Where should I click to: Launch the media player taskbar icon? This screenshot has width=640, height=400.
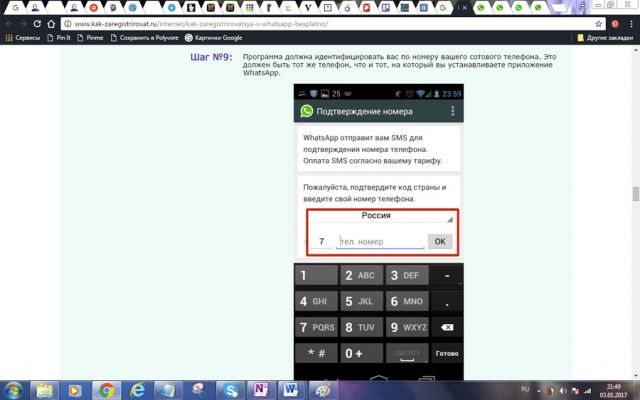point(75,391)
